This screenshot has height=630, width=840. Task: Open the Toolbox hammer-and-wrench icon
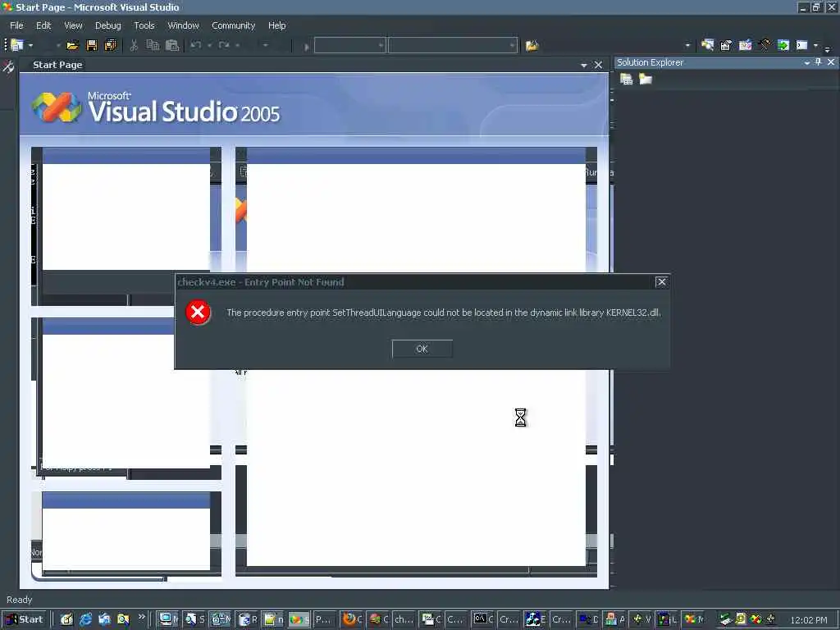(765, 46)
